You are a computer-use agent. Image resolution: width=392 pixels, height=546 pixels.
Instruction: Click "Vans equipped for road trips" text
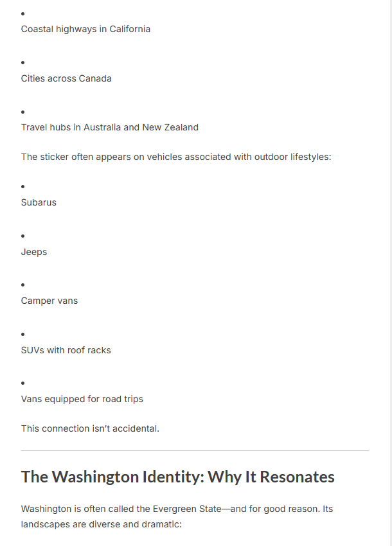pos(82,399)
